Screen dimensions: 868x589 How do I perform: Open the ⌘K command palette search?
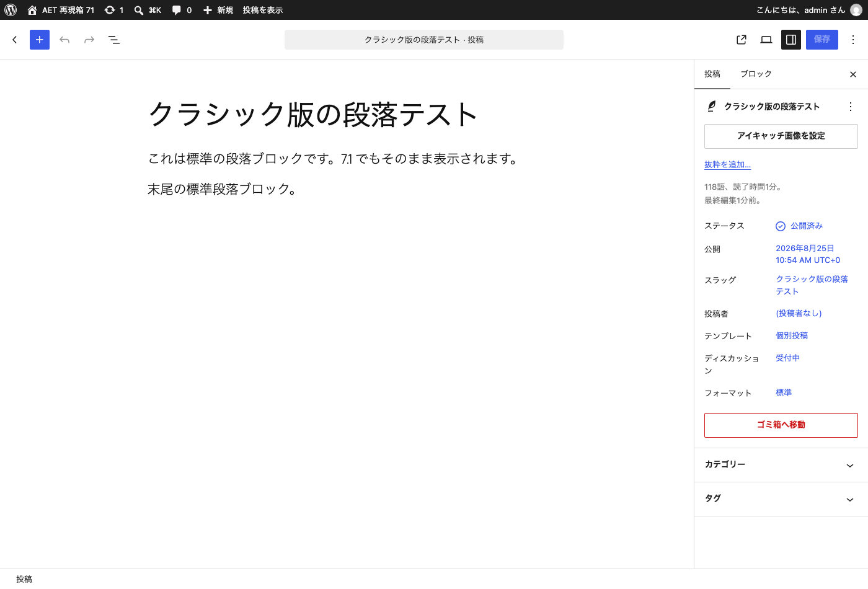pyautogui.click(x=148, y=10)
